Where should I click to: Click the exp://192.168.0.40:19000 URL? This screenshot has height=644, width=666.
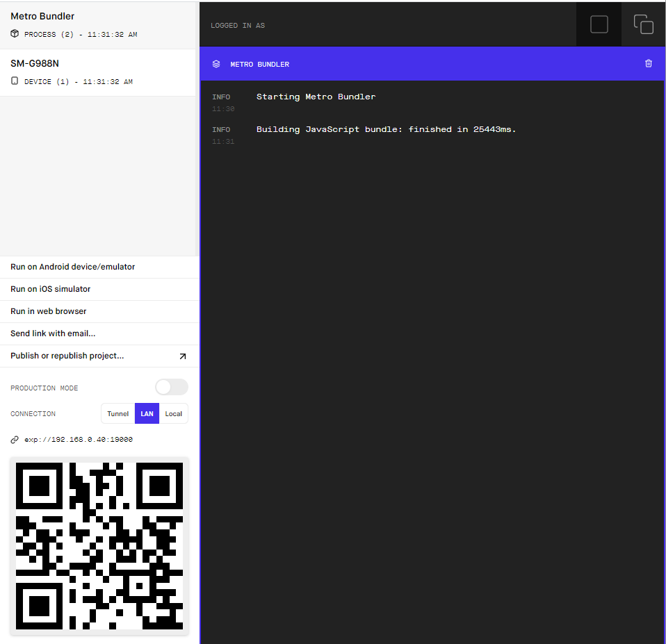point(79,439)
